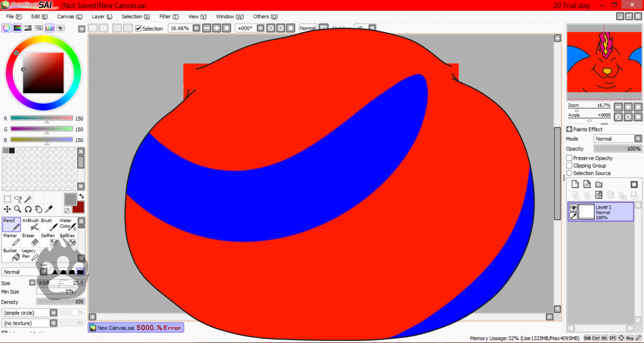Select the SelPen tool
Viewport: 644px width, 343px height.
click(49, 240)
